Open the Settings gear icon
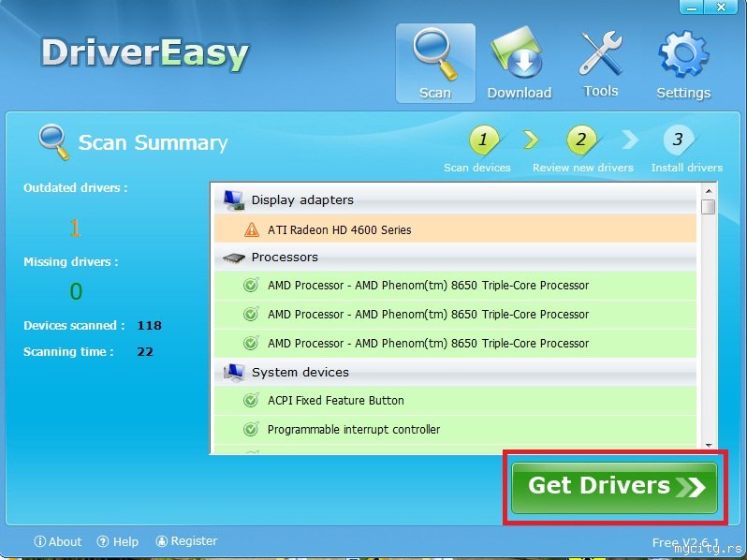Image resolution: width=747 pixels, height=560 pixels. click(683, 53)
